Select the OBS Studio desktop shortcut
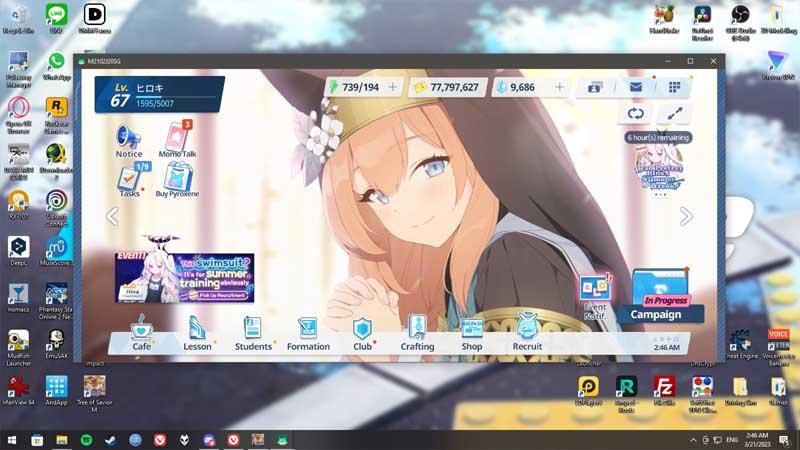Screen dimensions: 800x450 [x=740, y=22]
